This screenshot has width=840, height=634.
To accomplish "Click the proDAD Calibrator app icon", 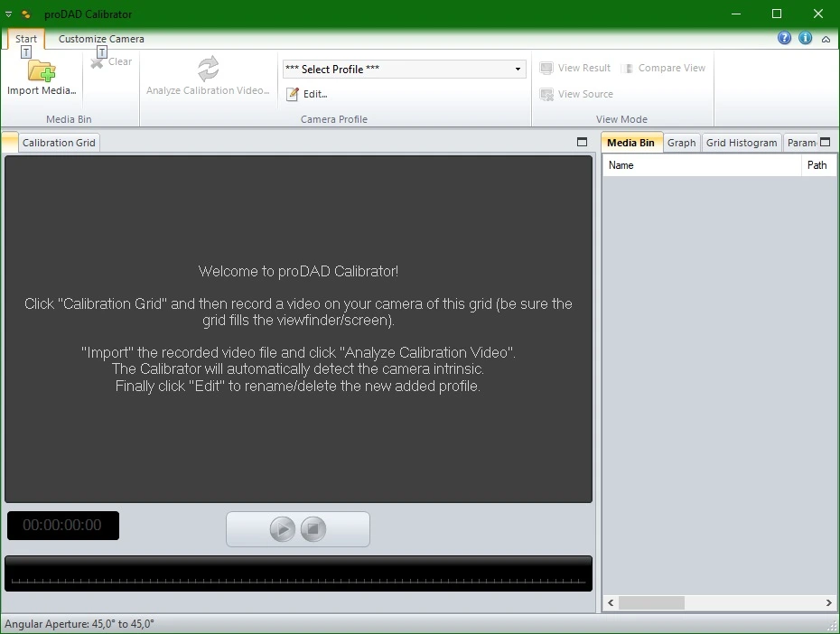I will (25, 14).
